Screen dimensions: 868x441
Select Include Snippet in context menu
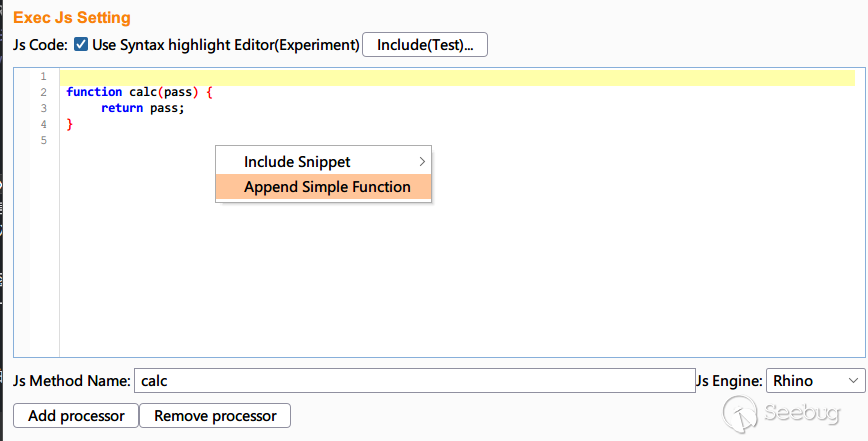(x=297, y=162)
